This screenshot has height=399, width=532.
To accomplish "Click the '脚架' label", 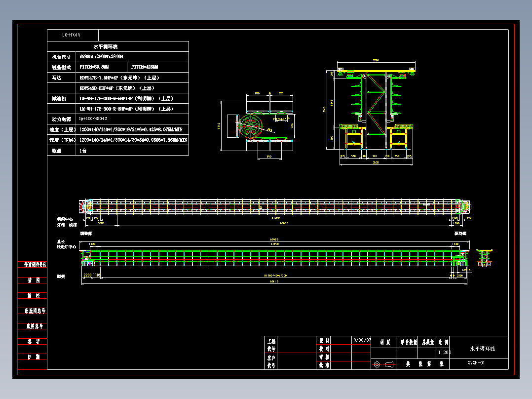I will [x=61, y=277].
